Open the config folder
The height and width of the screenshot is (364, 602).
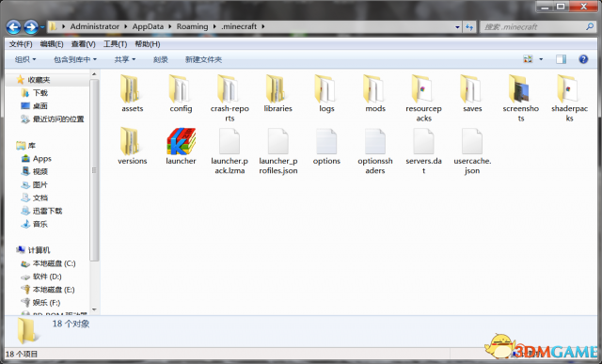181,93
